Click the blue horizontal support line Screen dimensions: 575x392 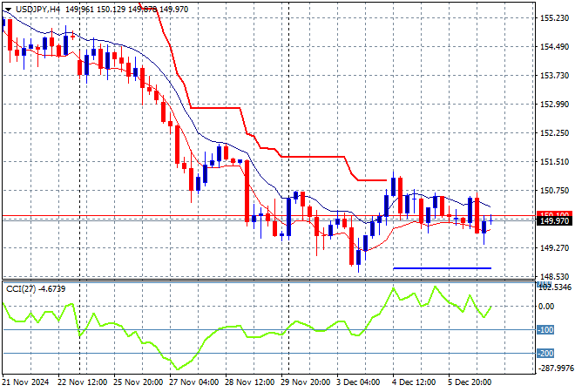point(442,268)
